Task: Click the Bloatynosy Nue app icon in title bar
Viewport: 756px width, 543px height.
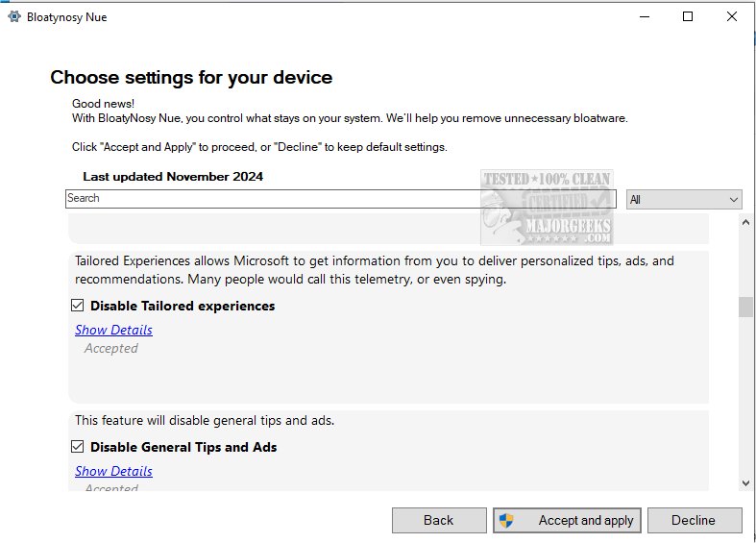Action: (x=14, y=16)
